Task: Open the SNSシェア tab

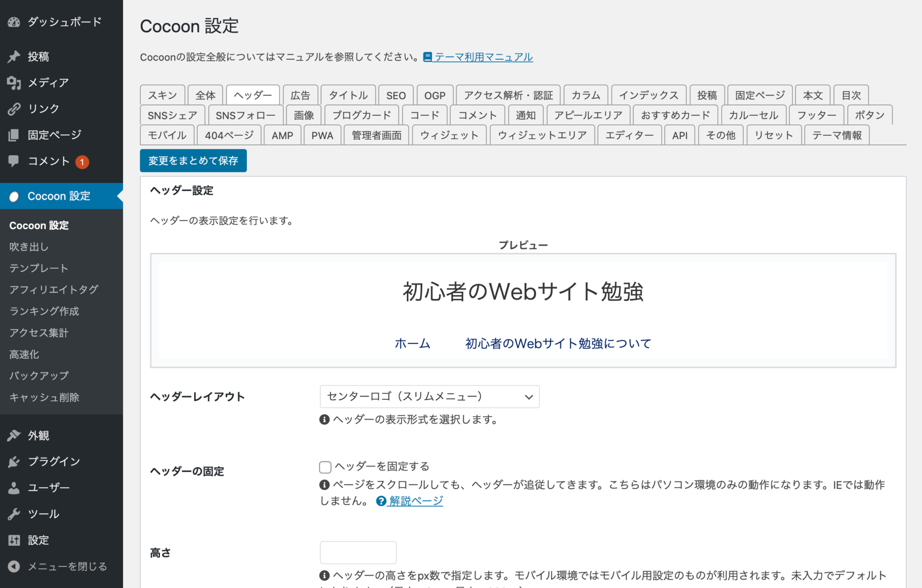Action: [172, 115]
